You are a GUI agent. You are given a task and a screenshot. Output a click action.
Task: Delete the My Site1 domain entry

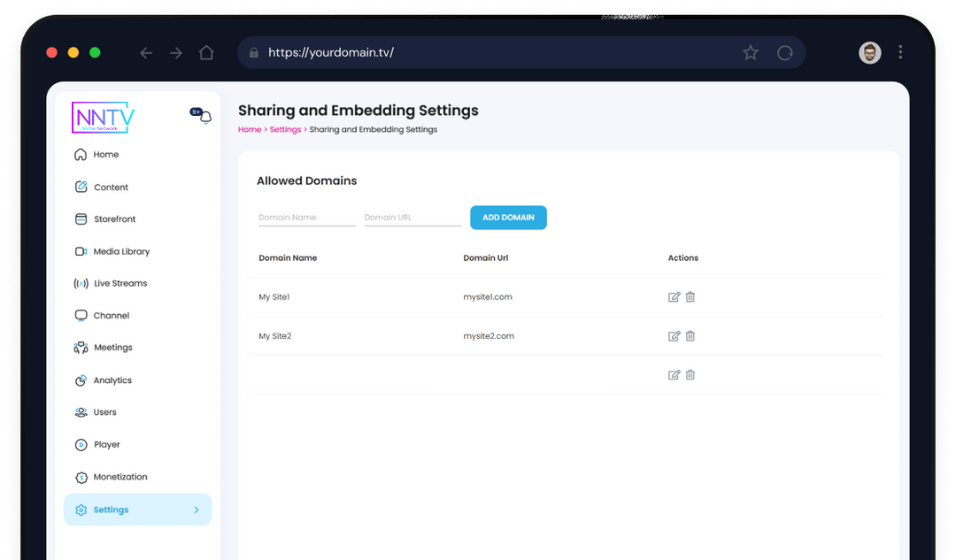[x=690, y=297]
